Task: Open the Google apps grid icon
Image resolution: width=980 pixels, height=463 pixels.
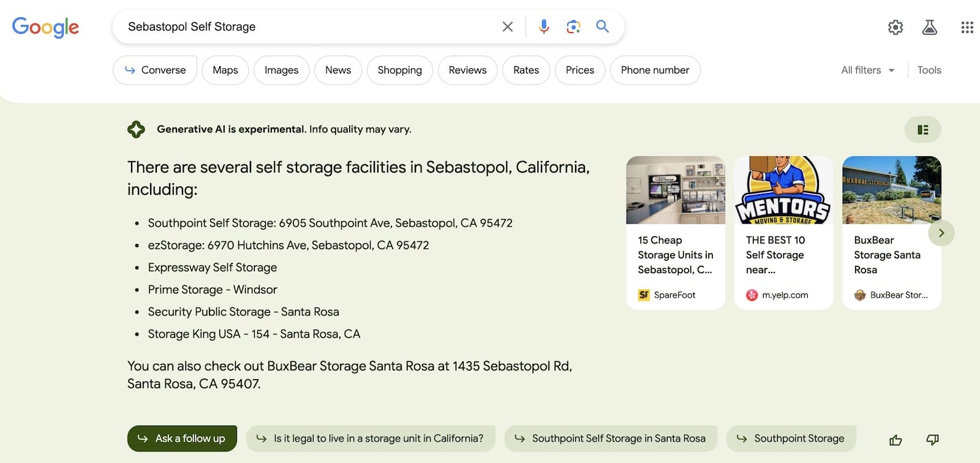Action: pyautogui.click(x=967, y=27)
